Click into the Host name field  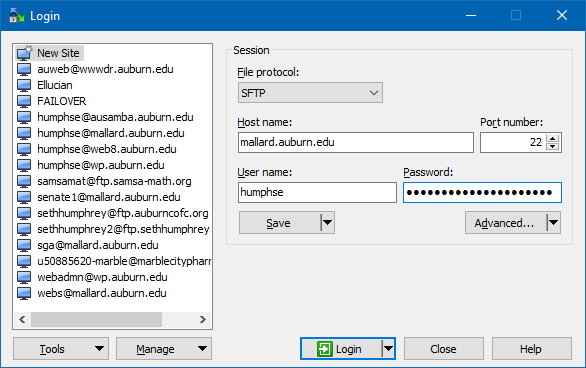click(x=355, y=142)
